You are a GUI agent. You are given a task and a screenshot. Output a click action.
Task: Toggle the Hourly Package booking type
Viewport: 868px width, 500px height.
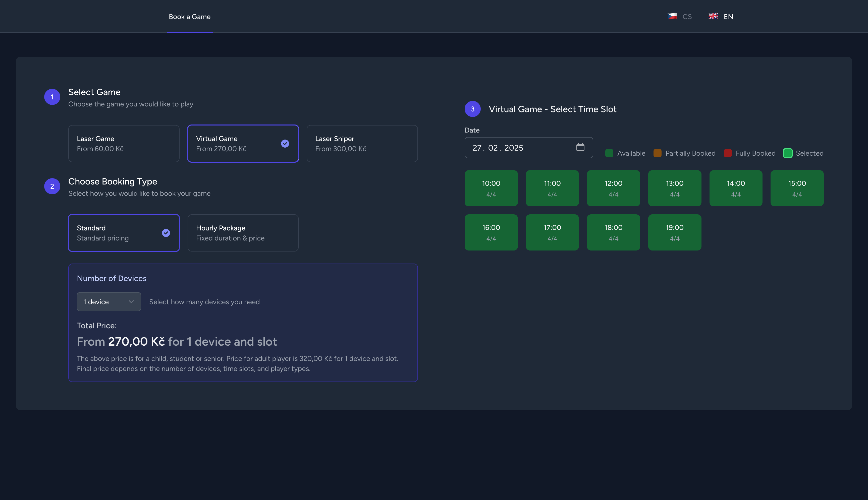243,233
